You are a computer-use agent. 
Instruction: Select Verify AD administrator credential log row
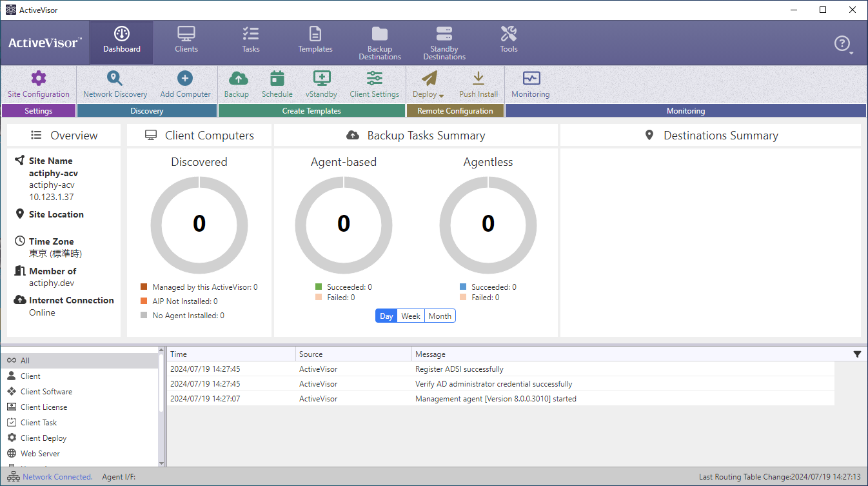(500, 384)
